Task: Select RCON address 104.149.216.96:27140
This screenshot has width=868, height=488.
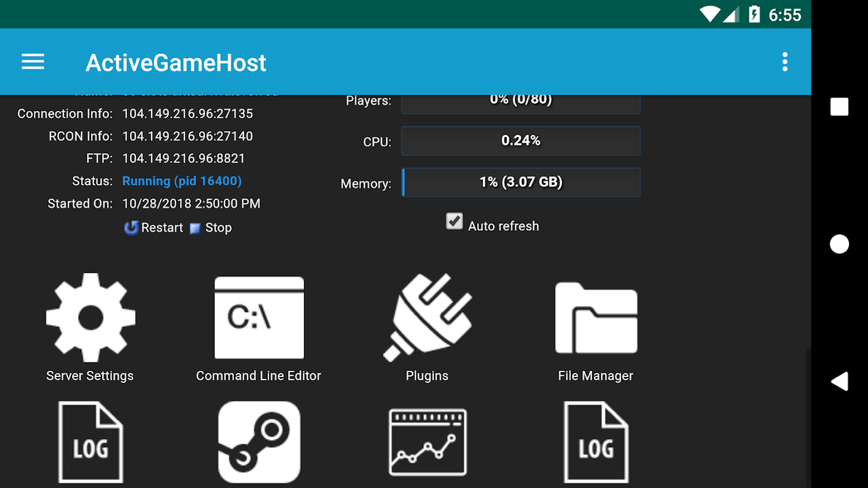Action: click(187, 137)
